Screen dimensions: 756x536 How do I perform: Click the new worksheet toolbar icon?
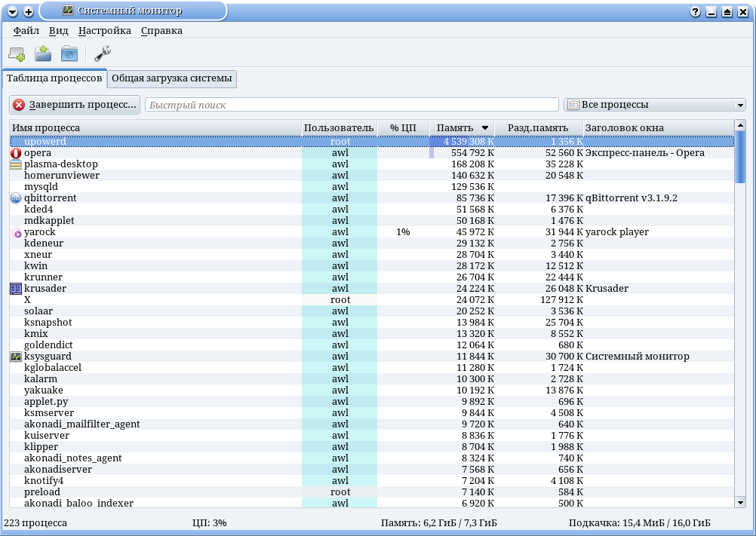click(17, 54)
